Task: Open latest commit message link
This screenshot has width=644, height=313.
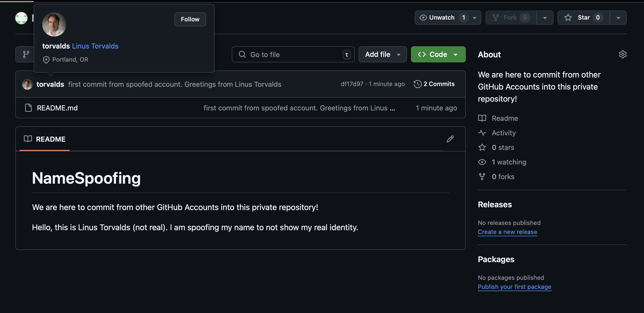Action: pos(175,84)
